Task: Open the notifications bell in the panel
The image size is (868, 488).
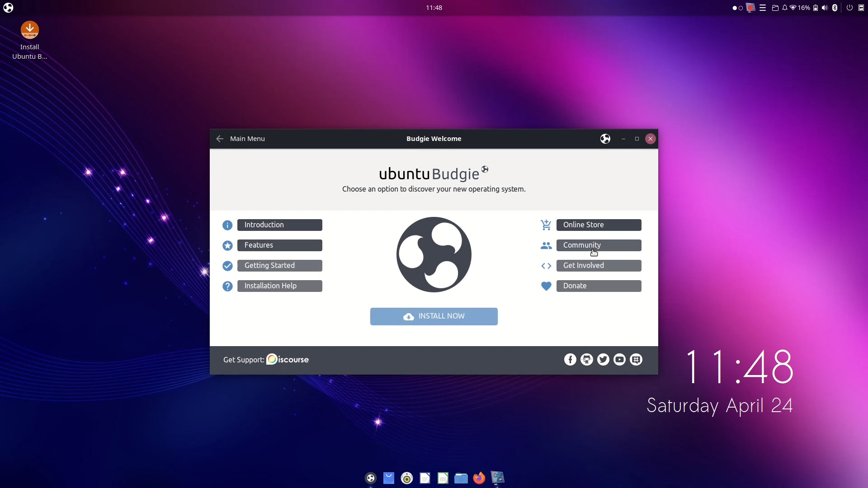Action: (785, 8)
